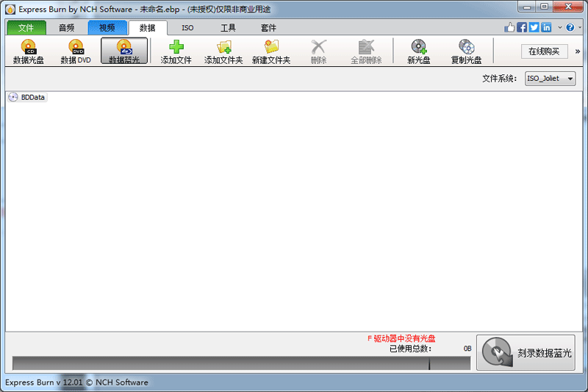Expand the toolbar overflow chevron »
The height and width of the screenshot is (392, 588).
point(578,51)
